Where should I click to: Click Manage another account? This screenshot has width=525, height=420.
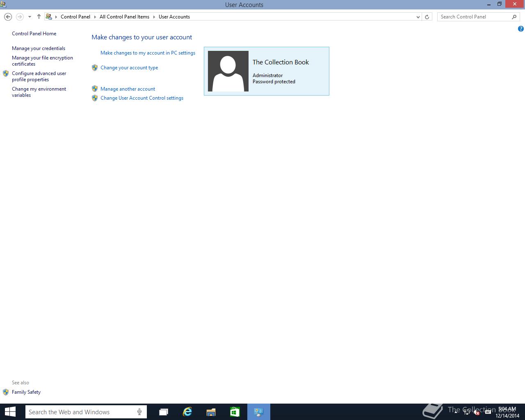click(128, 89)
